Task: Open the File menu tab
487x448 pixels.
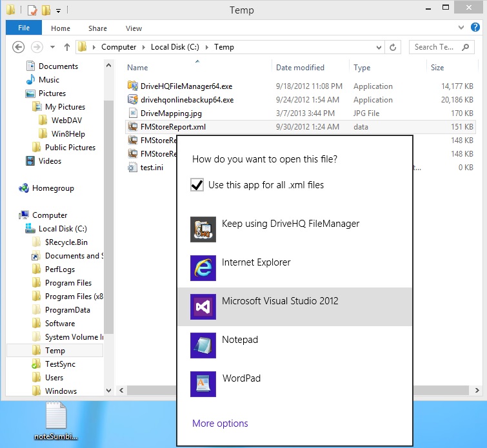Action: point(24,28)
